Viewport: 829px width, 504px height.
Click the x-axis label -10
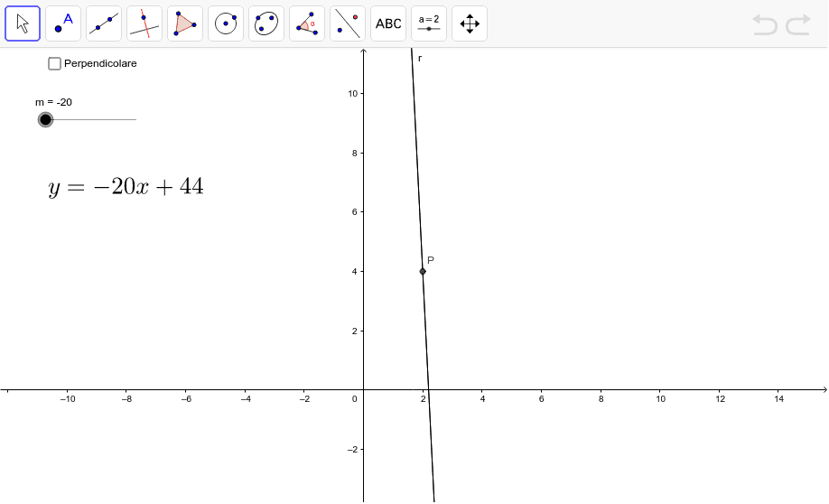coord(68,398)
